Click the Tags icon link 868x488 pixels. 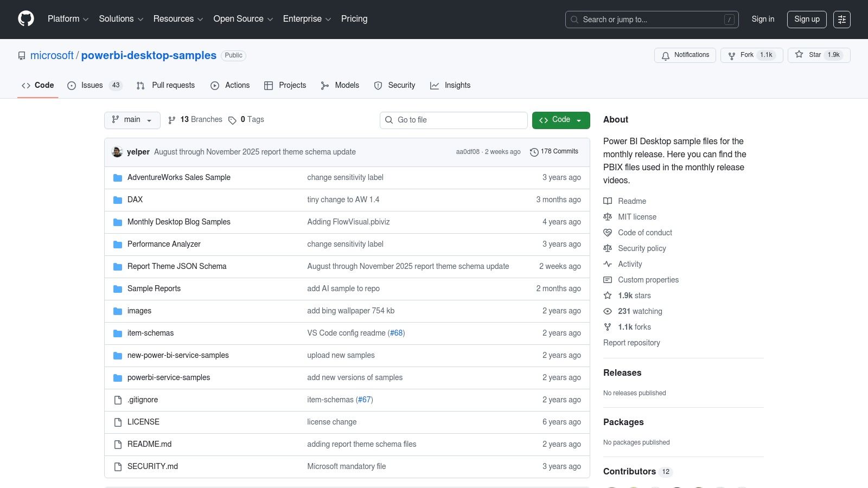tap(232, 120)
